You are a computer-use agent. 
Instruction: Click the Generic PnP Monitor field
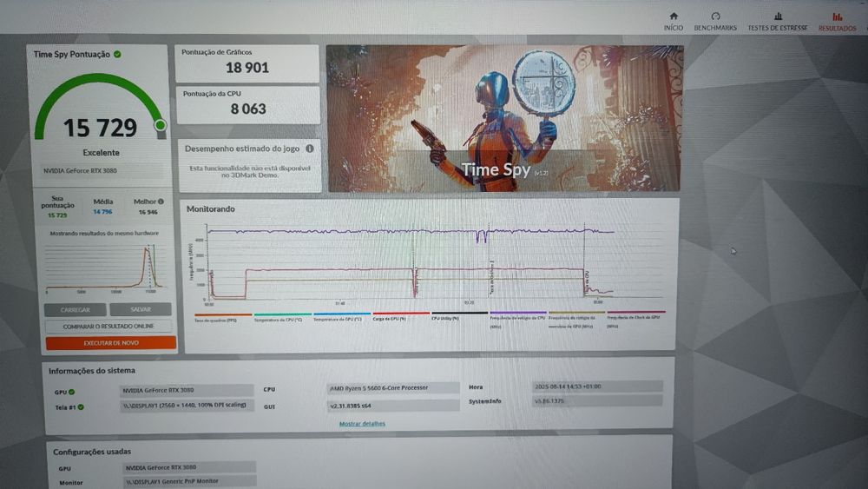(188, 481)
